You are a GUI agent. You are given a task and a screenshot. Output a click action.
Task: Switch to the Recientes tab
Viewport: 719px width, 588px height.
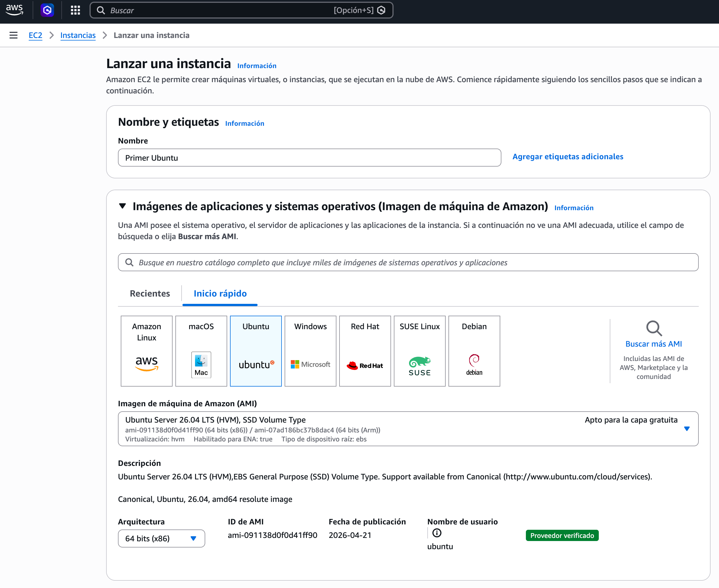point(150,293)
